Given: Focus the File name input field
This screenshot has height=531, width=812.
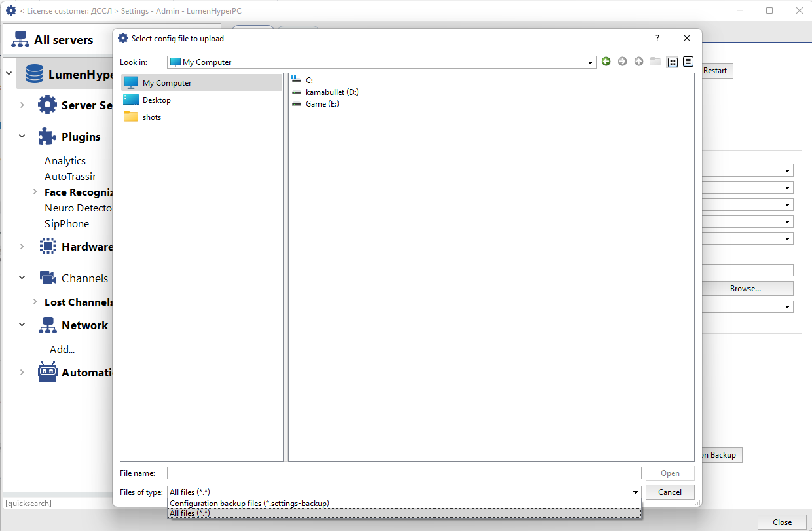Looking at the screenshot, I should [x=404, y=473].
